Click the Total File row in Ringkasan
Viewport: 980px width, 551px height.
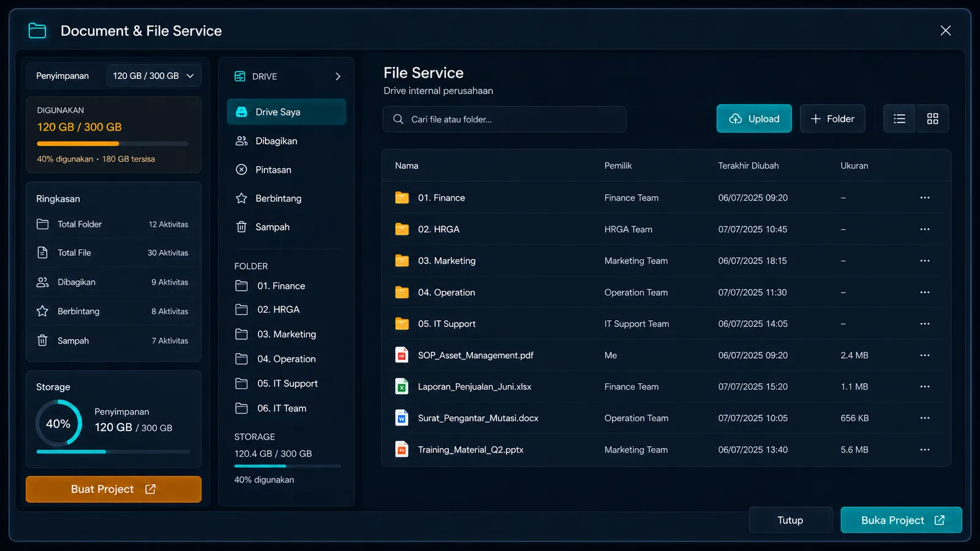(x=113, y=253)
